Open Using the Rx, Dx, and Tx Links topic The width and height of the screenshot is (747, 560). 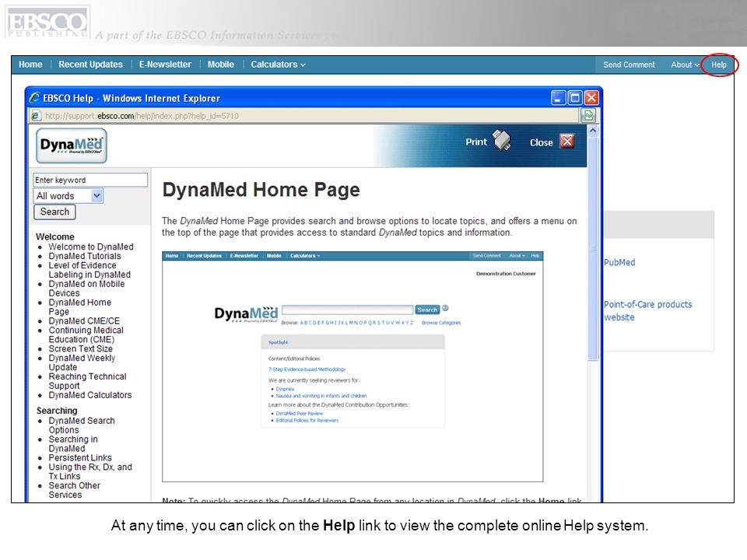pyautogui.click(x=90, y=471)
